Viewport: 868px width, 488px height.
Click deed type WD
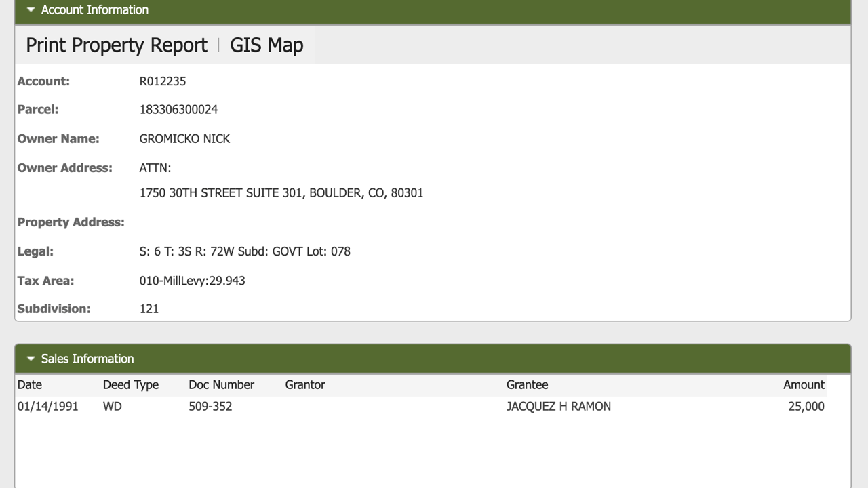coord(113,406)
